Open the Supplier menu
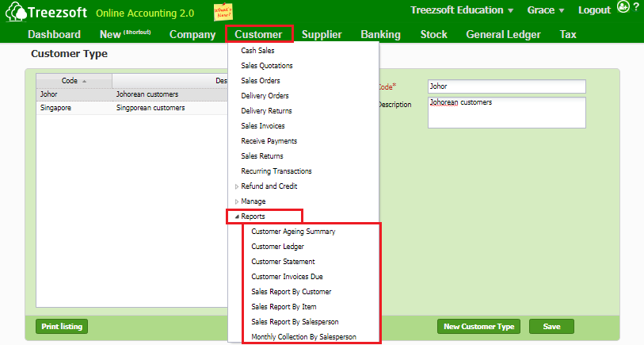The width and height of the screenshot is (644, 345). pyautogui.click(x=322, y=35)
